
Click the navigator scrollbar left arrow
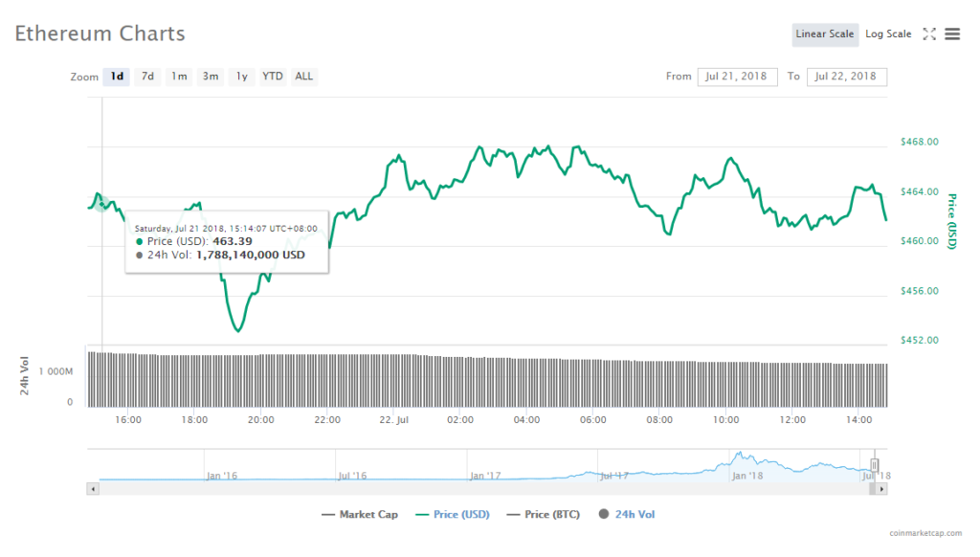click(93, 489)
